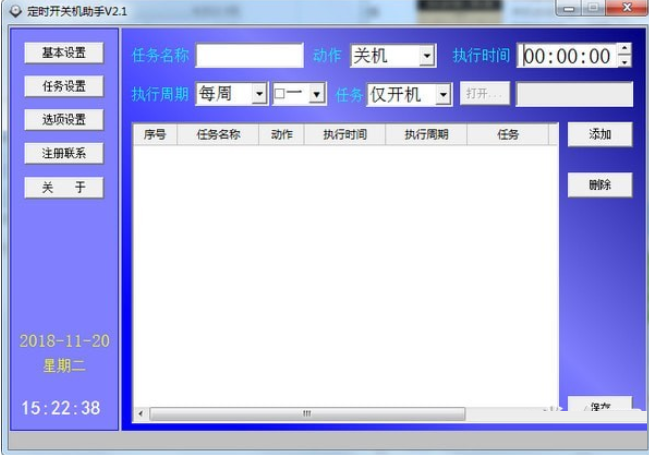This screenshot has height=455, width=649.
Task: Expand the weekday dropdown showing 一
Action: [x=317, y=94]
